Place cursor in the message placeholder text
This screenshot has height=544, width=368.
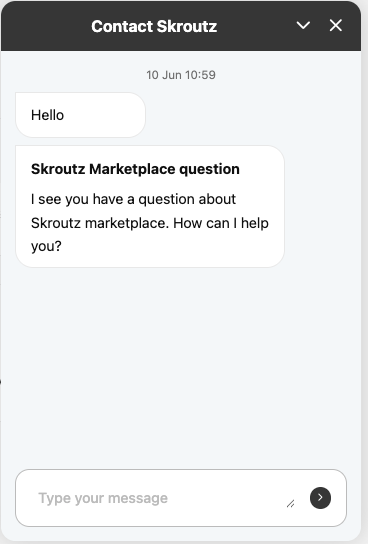click(x=103, y=498)
